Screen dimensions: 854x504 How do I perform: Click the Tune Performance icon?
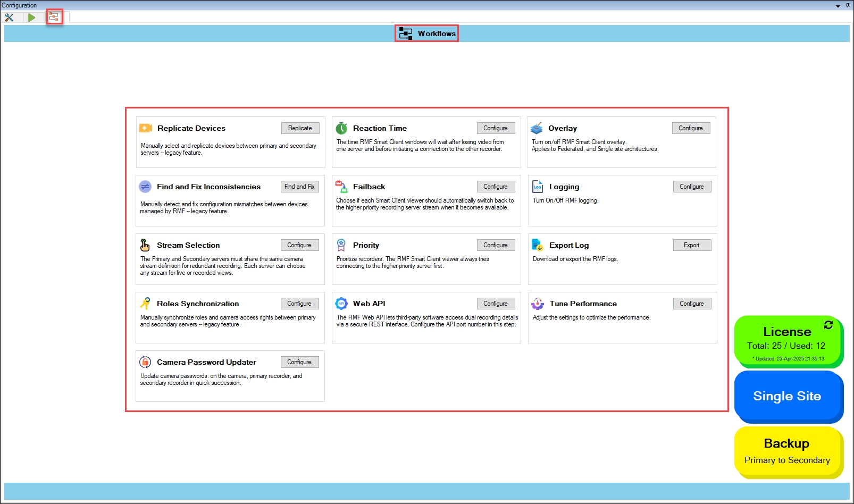(x=538, y=304)
